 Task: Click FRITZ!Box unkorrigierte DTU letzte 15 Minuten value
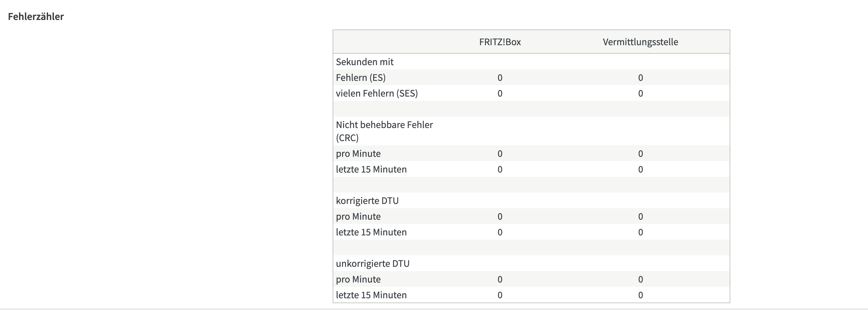coord(500,295)
